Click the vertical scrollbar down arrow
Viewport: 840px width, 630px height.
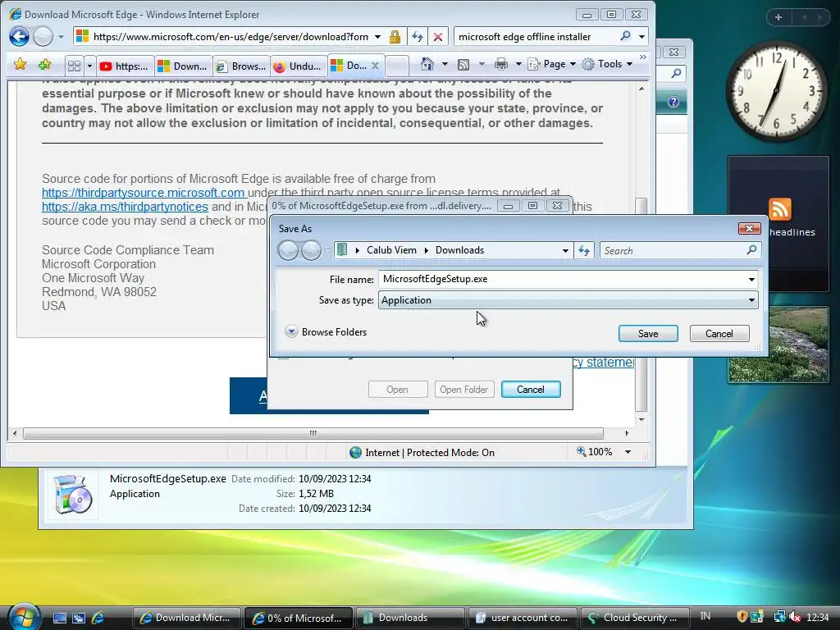641,419
